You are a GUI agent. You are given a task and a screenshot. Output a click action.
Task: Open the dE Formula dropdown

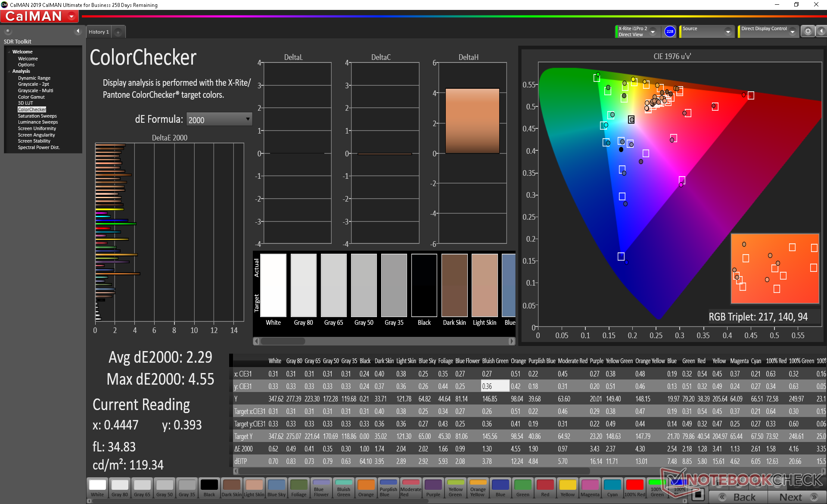click(219, 119)
